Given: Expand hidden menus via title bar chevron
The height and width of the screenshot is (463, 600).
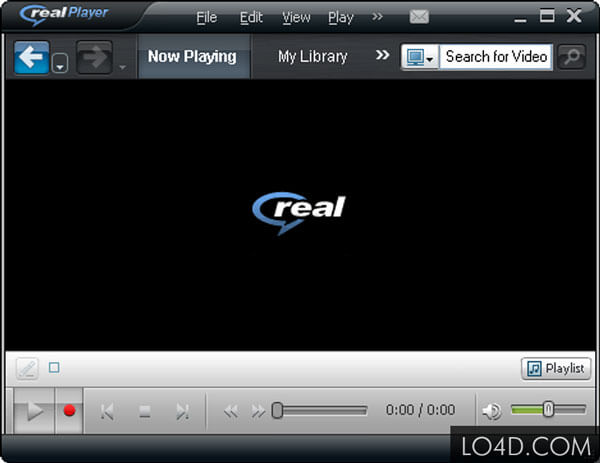Looking at the screenshot, I should (377, 16).
